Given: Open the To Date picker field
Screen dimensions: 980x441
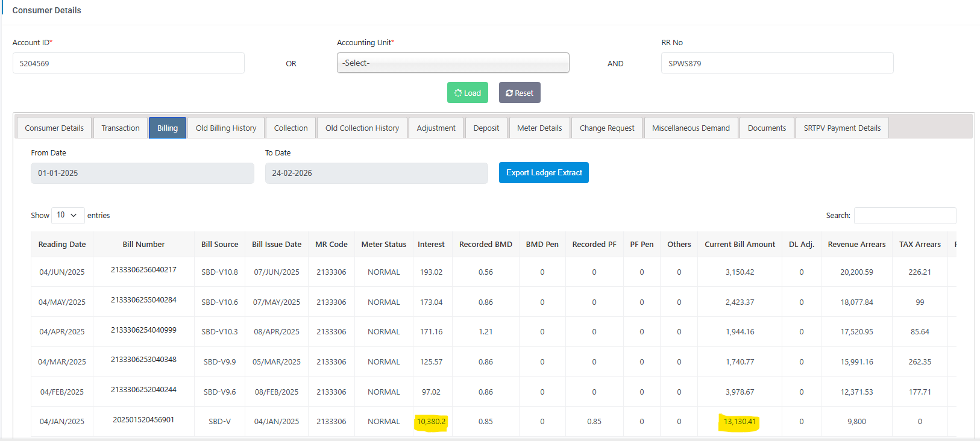Looking at the screenshot, I should pos(376,173).
